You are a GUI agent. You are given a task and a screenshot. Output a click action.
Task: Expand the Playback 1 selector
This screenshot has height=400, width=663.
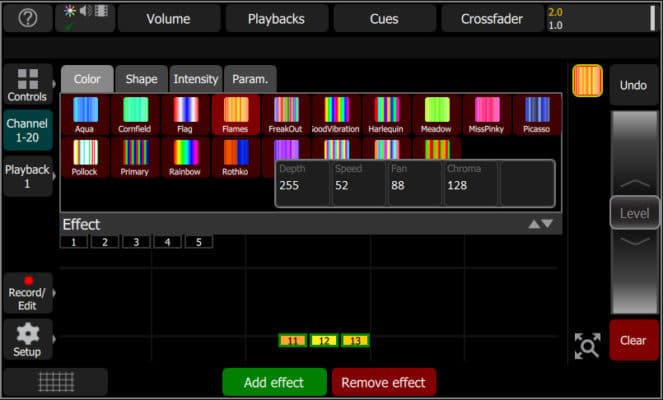click(x=27, y=177)
